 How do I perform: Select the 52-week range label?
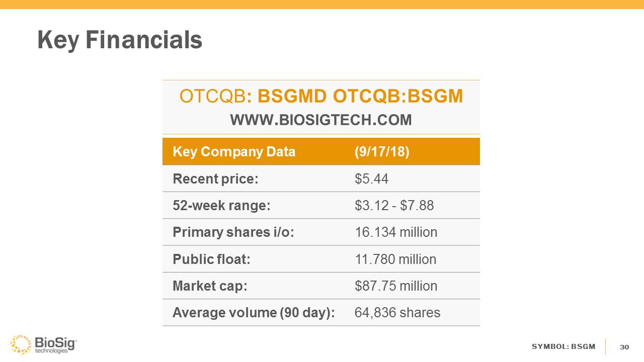click(221, 206)
